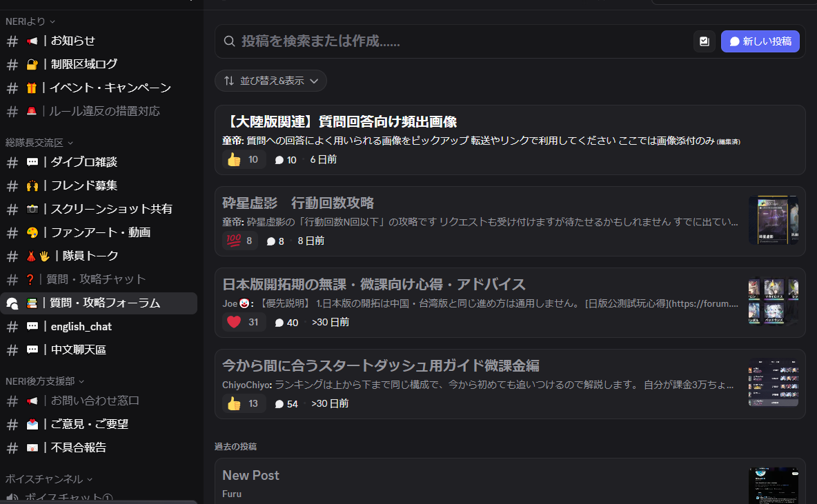Click the magnifier icon in the post search bar
Screen dimensions: 817x504
(230, 41)
